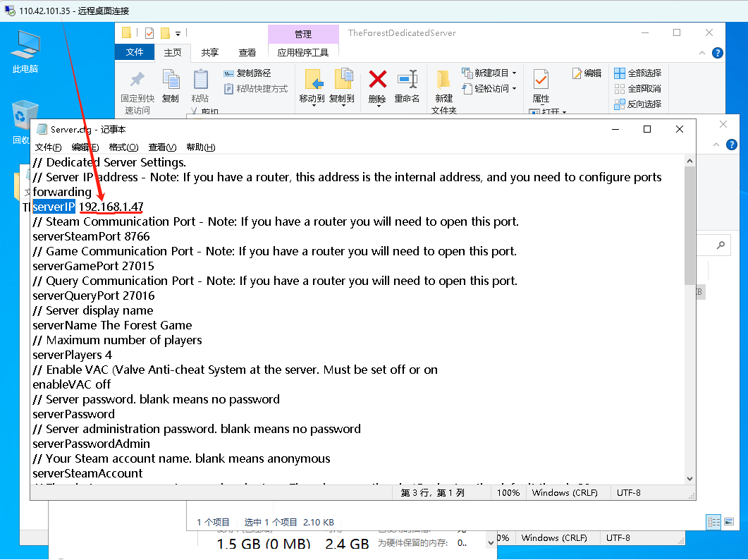Click the Edit (编辑) ribbon icon
This screenshot has width=748, height=560.
pyautogui.click(x=587, y=73)
